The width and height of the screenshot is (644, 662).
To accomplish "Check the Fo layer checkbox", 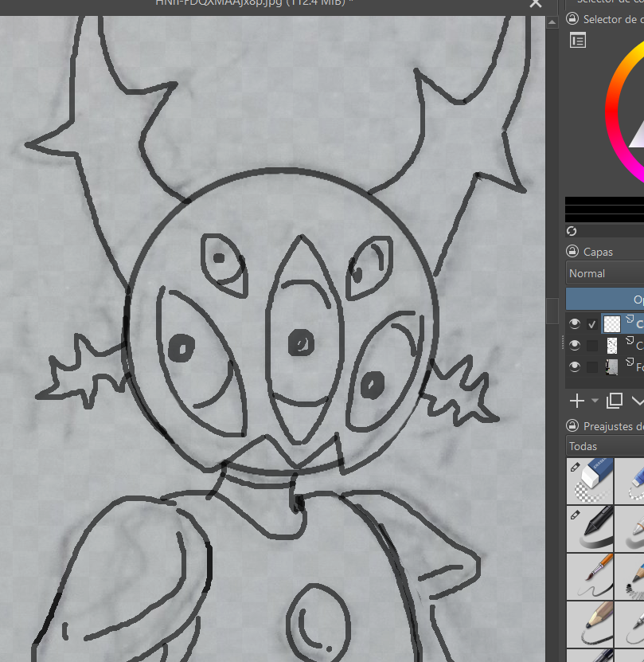I will point(592,367).
